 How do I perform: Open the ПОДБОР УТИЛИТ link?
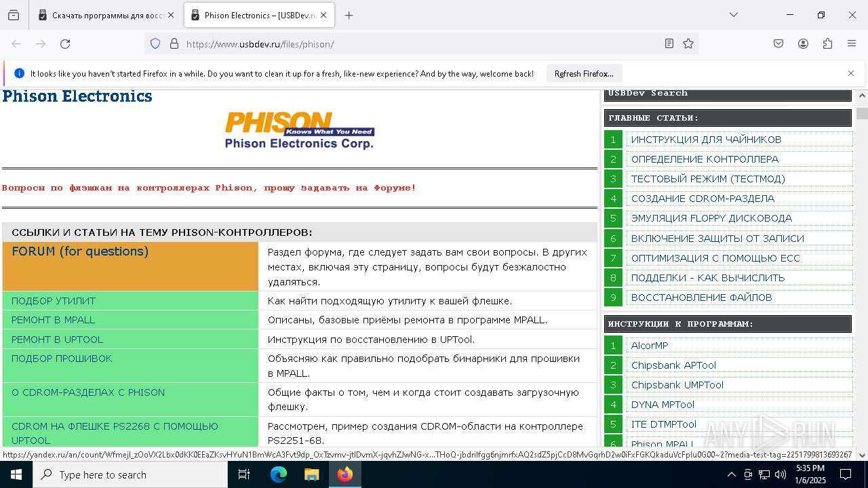tap(54, 301)
